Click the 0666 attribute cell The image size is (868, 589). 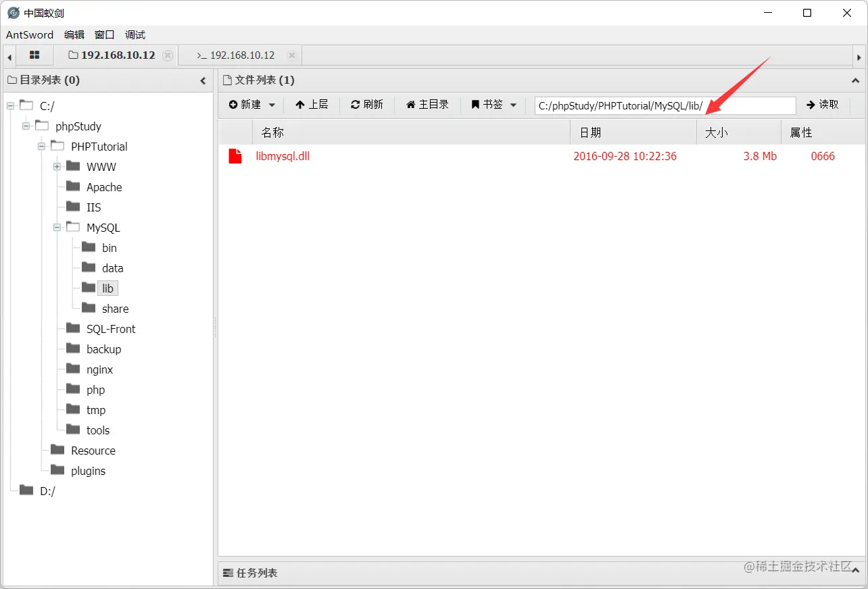click(823, 156)
